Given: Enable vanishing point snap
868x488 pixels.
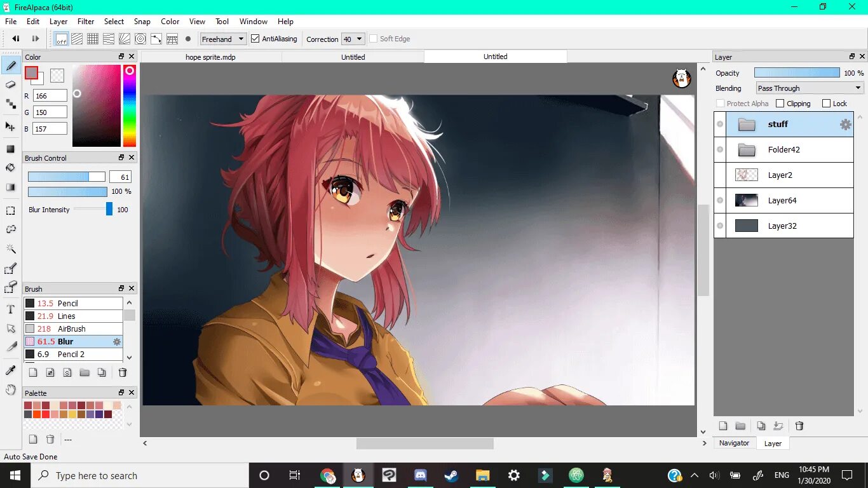Looking at the screenshot, I should tap(125, 39).
